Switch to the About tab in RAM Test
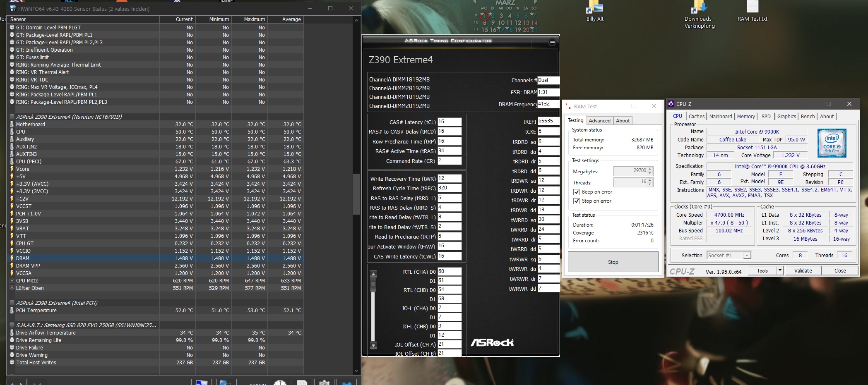The width and height of the screenshot is (868, 385). [x=623, y=121]
